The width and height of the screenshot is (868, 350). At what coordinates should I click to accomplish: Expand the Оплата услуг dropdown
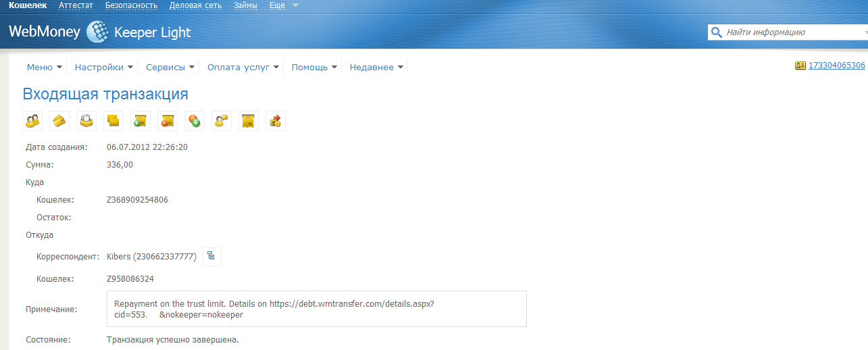243,67
